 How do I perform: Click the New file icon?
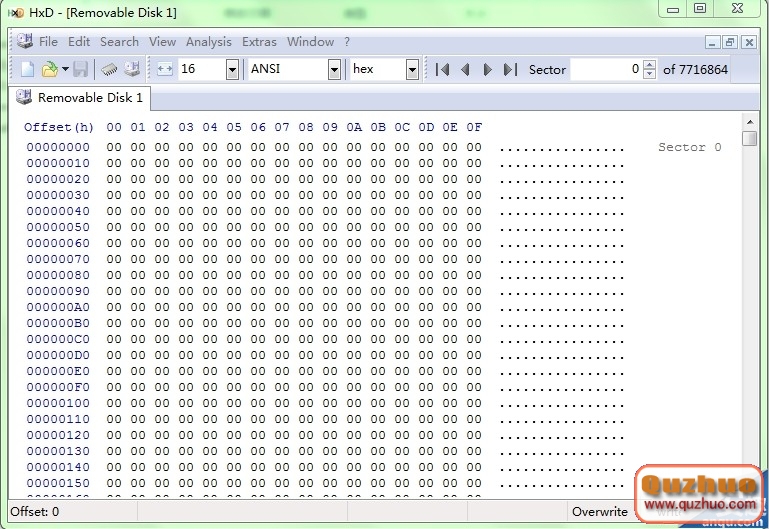(27, 70)
